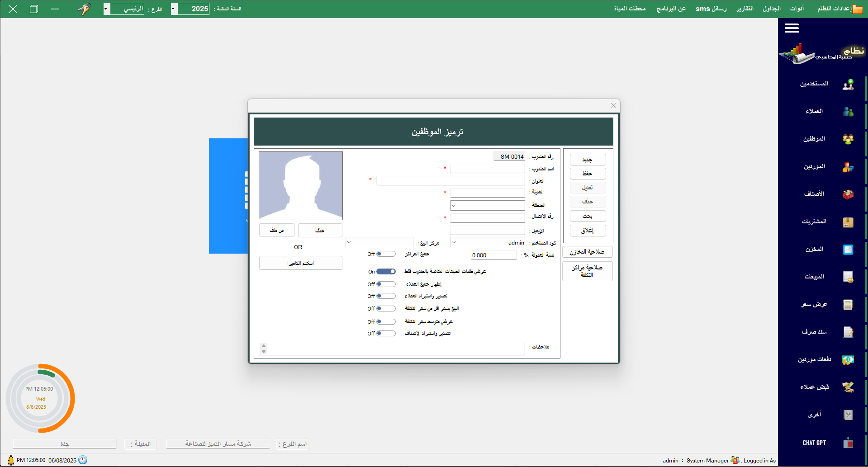The height and width of the screenshot is (467, 868).
Task: Click the استخدم الكاميرا button
Action: (x=300, y=263)
